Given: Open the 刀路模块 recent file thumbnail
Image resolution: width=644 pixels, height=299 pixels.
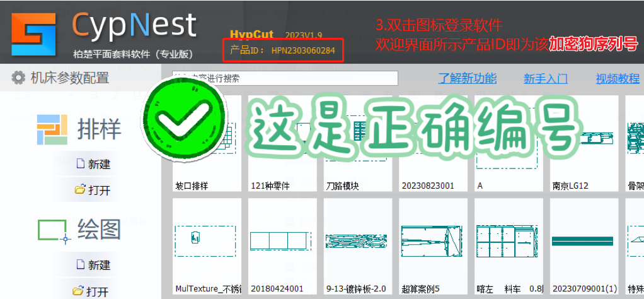Looking at the screenshot, I should [358, 143].
